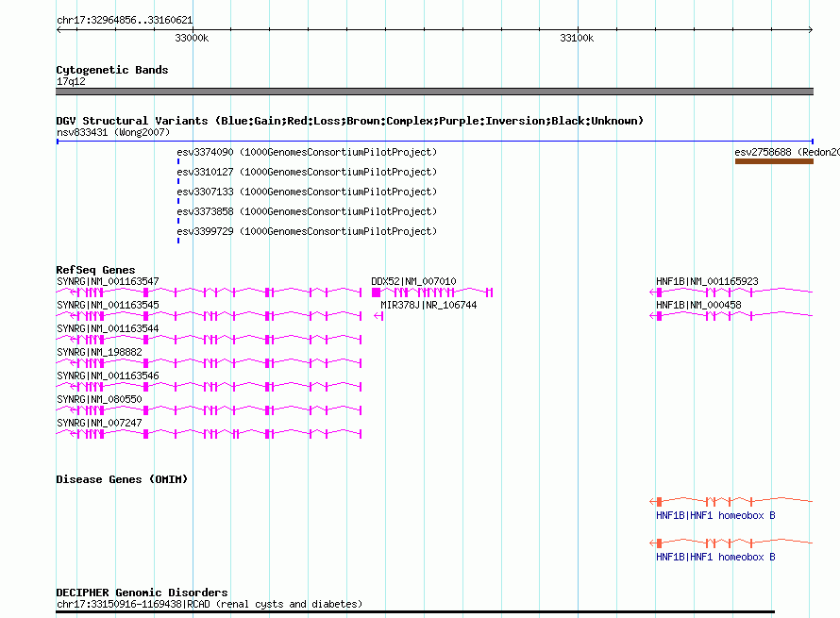The image size is (840, 618).
Task: Select the RCAD renal cysts and diabetes label
Action: [x=210, y=604]
